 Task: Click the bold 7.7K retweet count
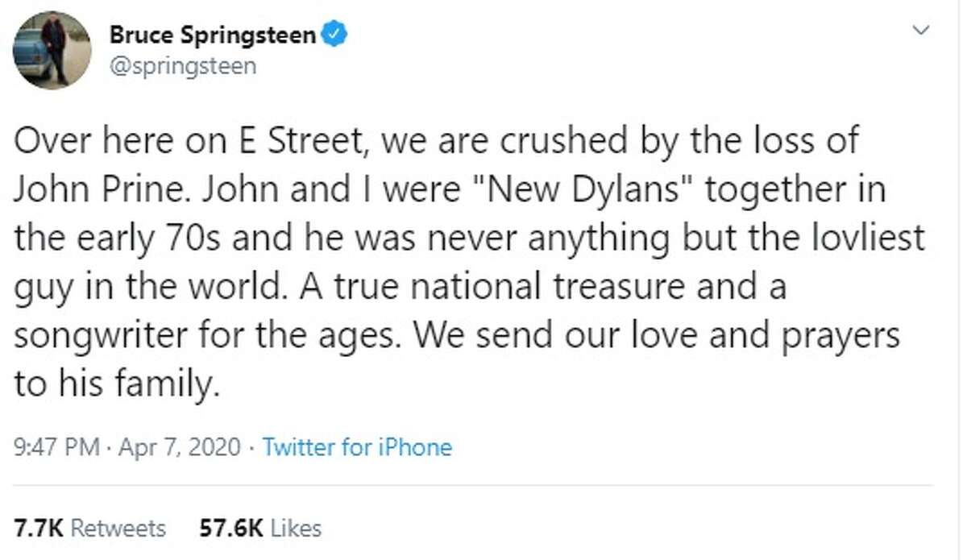point(38,528)
